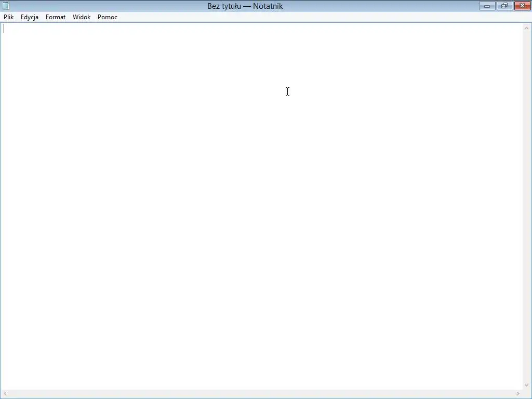The width and height of the screenshot is (532, 399).
Task: Open the Widok menu
Action: click(82, 17)
